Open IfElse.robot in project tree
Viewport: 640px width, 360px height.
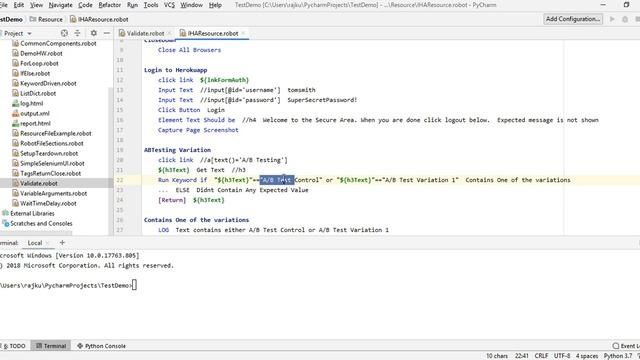click(x=35, y=73)
